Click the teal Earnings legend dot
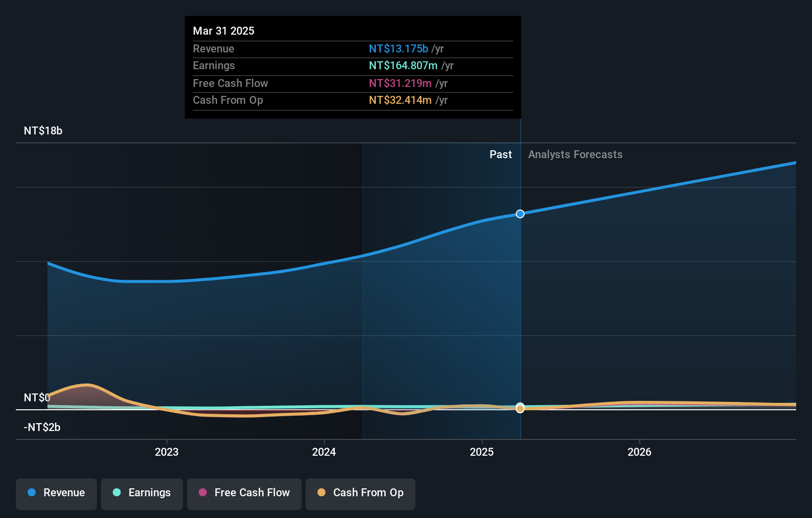This screenshot has width=812, height=518. coord(117,492)
